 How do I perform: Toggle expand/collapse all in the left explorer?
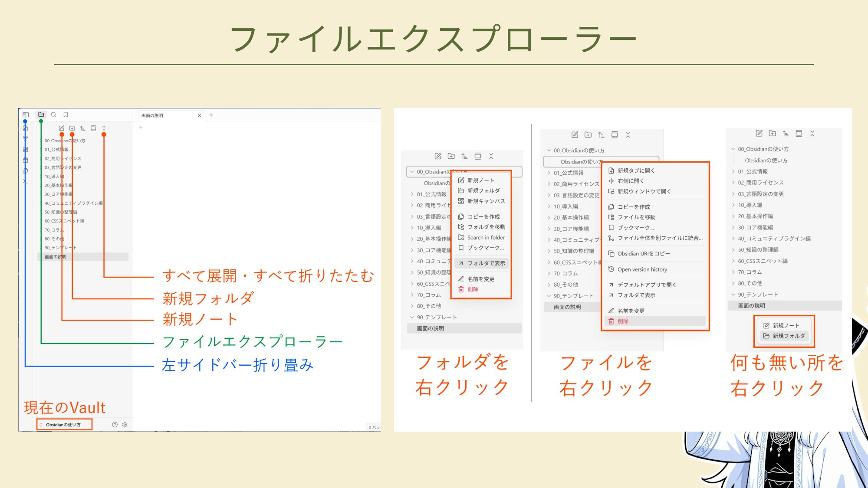point(104,128)
